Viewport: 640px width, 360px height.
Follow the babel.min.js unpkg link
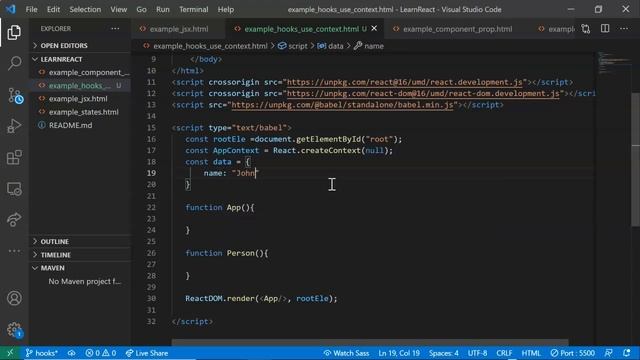click(x=342, y=105)
